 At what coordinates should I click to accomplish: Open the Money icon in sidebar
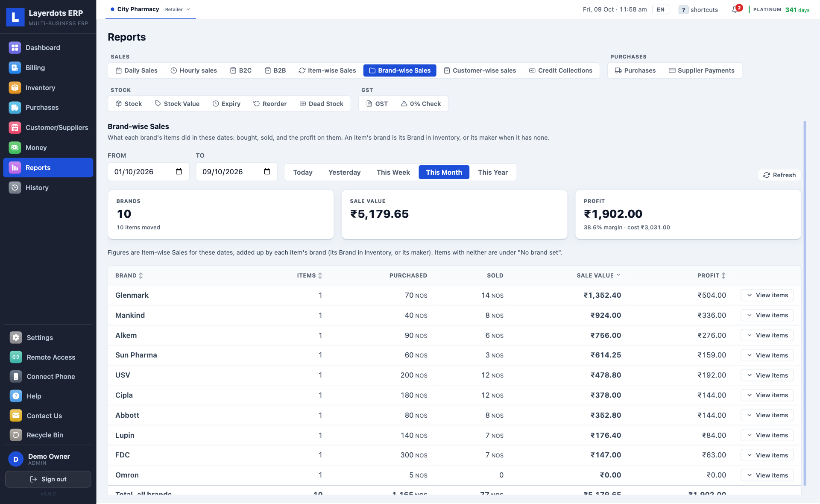15,147
